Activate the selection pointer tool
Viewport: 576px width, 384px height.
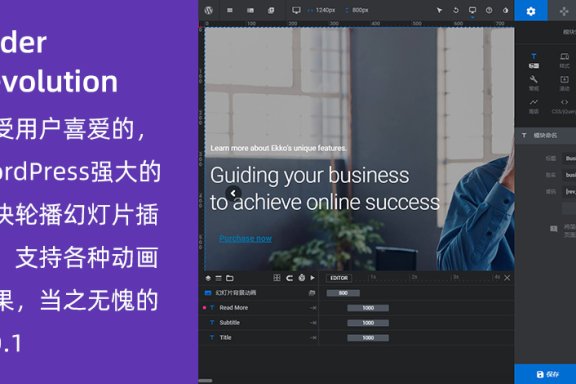(x=439, y=10)
